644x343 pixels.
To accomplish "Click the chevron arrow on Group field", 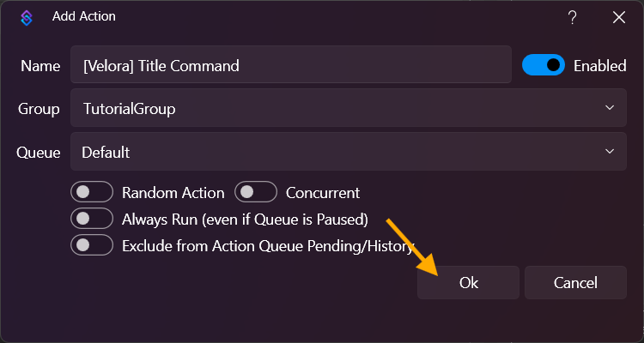I will click(x=610, y=108).
